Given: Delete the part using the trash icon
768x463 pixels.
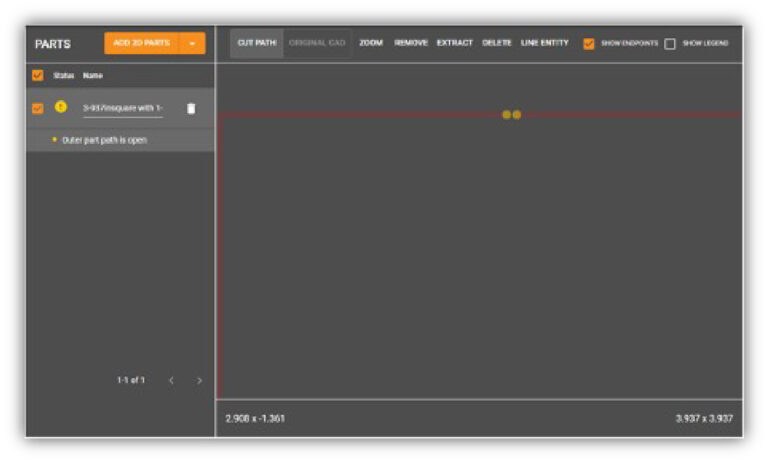Looking at the screenshot, I should coord(191,108).
